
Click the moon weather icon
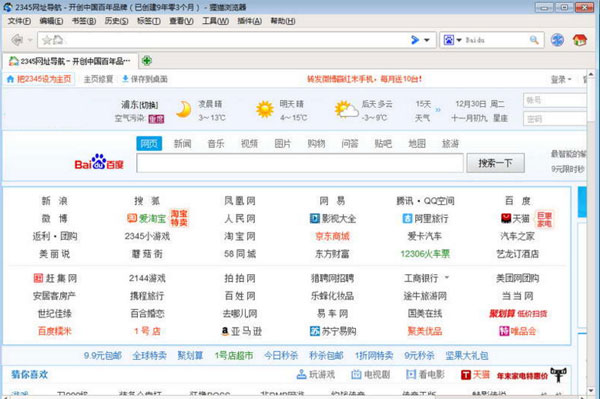pyautogui.click(x=184, y=110)
